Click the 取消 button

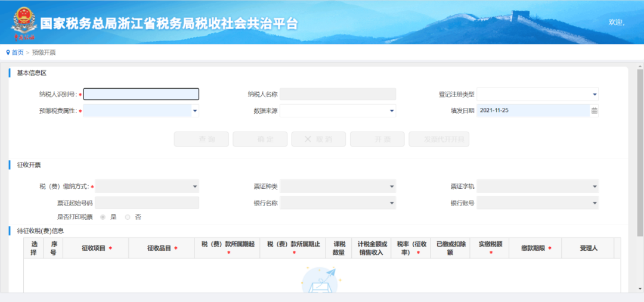point(318,139)
